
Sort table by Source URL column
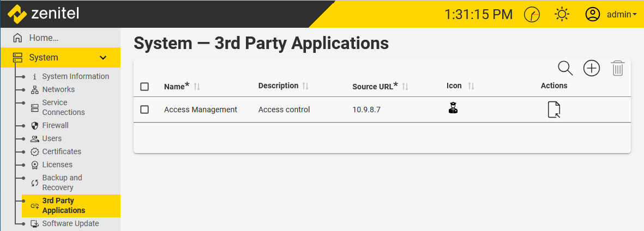coord(405,87)
